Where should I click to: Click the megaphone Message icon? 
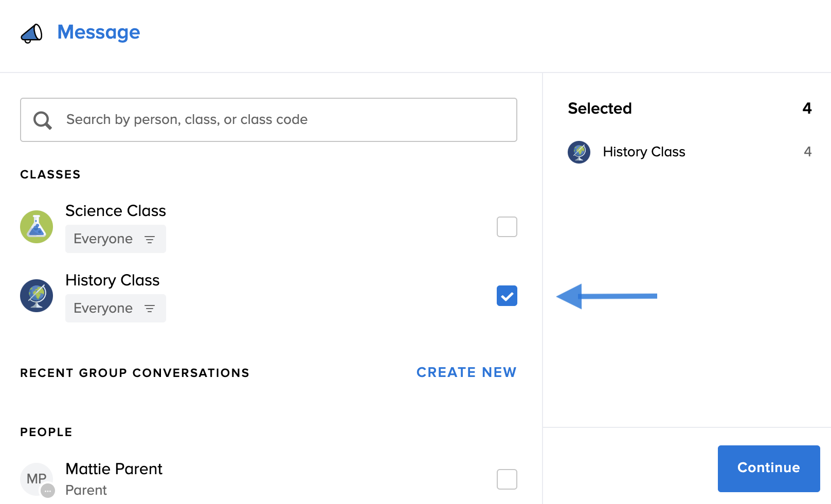click(31, 33)
